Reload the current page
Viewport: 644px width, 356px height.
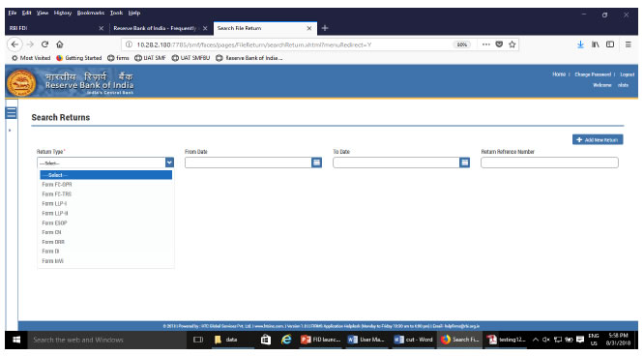click(x=44, y=44)
